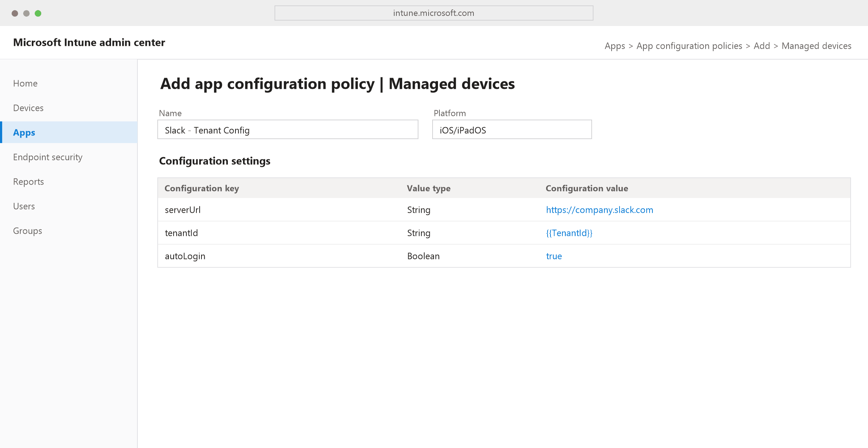Click String type in serverUrl row
The width and height of the screenshot is (868, 448).
click(419, 210)
